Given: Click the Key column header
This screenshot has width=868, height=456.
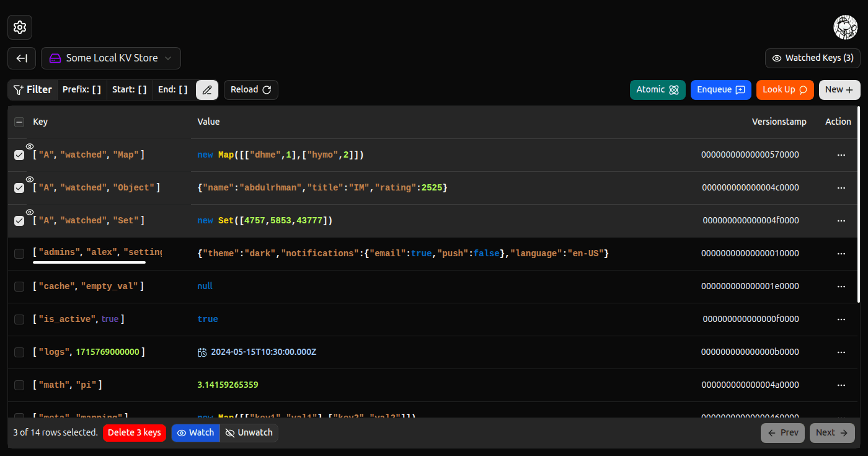Looking at the screenshot, I should (40, 122).
